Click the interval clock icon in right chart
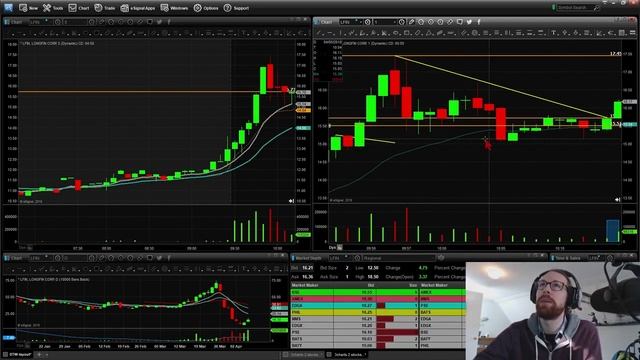 tap(402, 22)
